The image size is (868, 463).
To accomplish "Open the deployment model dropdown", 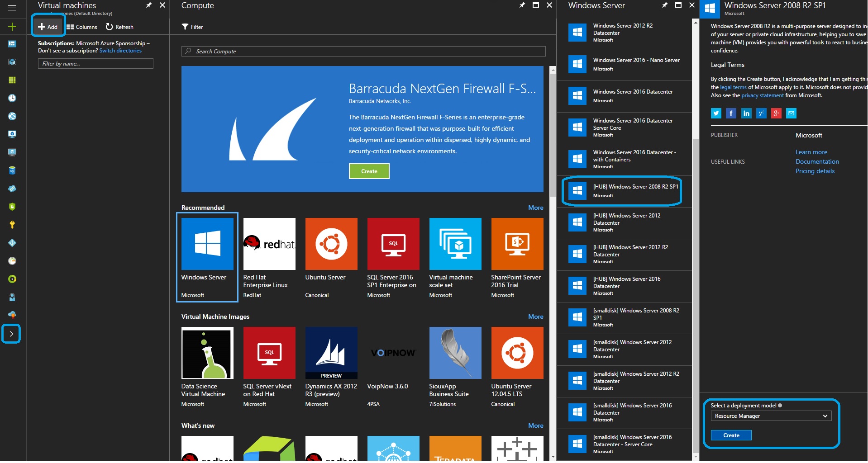I will click(770, 416).
